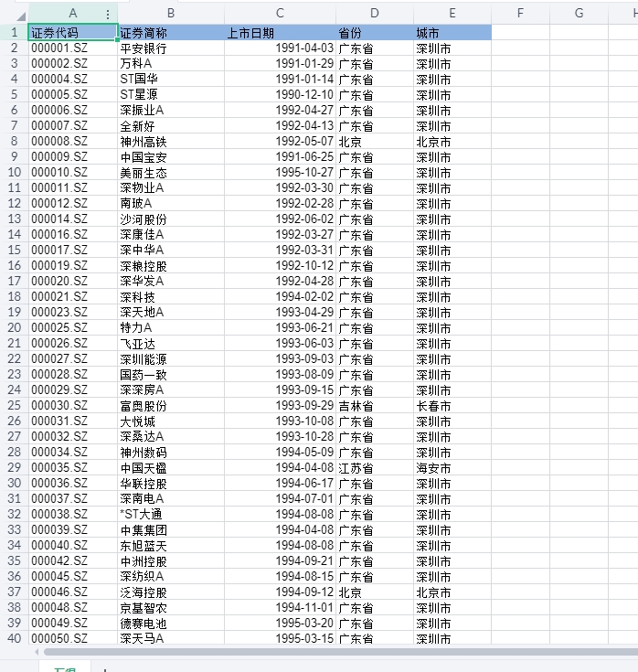The height and width of the screenshot is (672, 638).
Task: Select cell 沙河股份
Action: point(171,219)
